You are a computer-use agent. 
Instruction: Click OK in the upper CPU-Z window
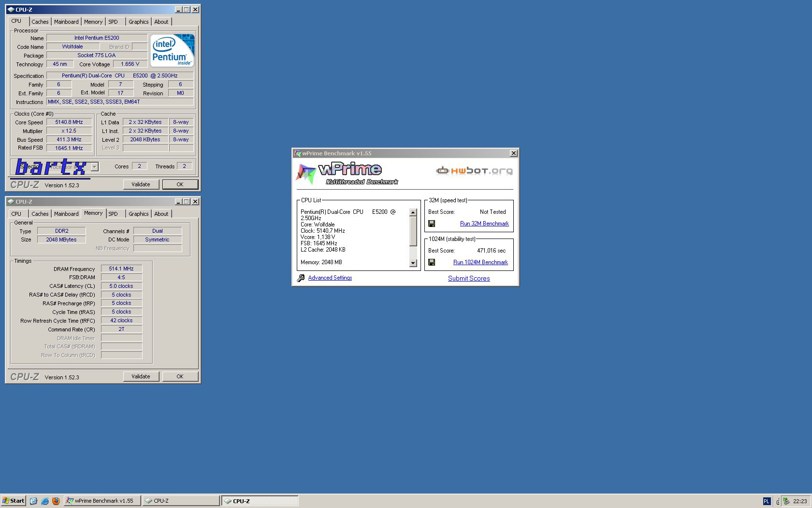pos(180,184)
